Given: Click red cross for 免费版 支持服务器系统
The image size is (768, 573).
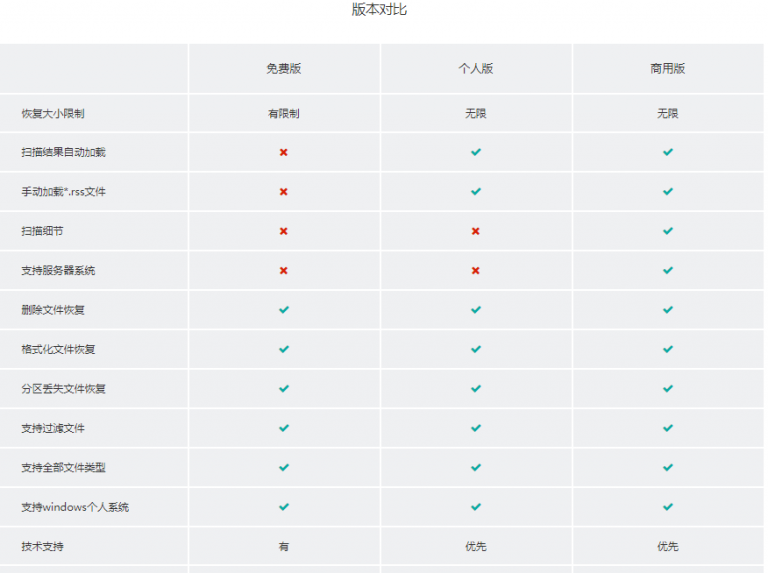Looking at the screenshot, I should tap(283, 270).
